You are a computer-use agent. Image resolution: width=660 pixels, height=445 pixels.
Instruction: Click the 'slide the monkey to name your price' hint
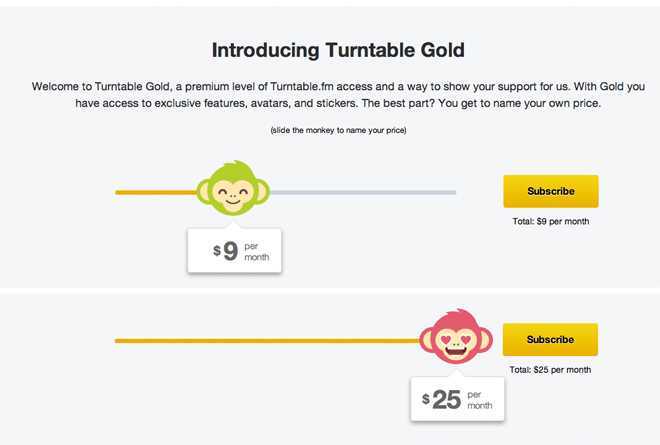pos(338,130)
